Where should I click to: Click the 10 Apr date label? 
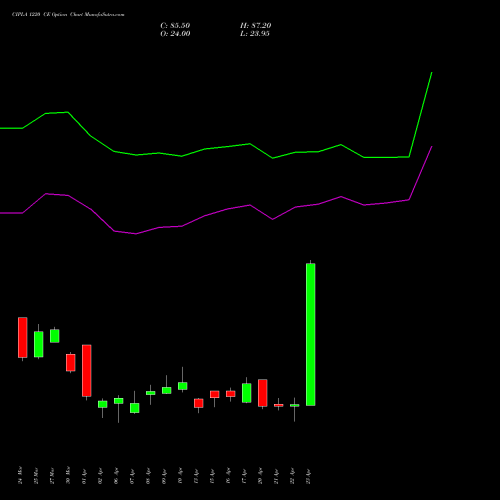tap(180, 476)
